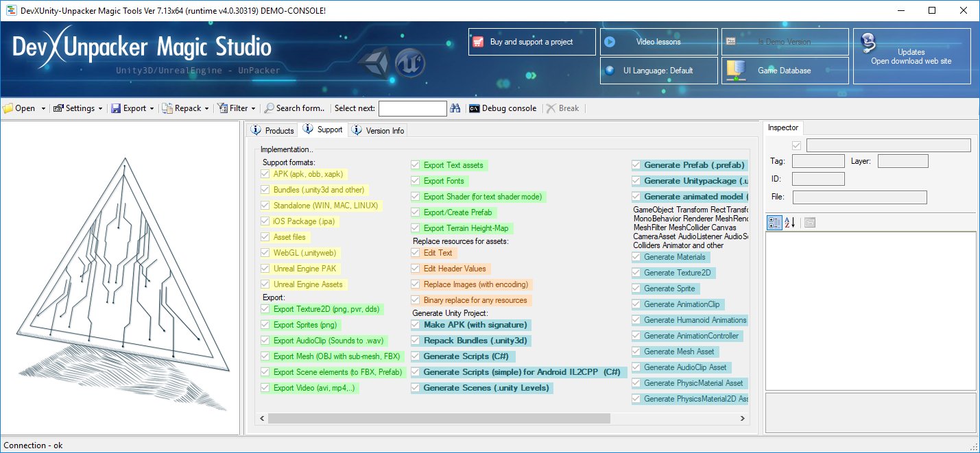Toggle the Generate Materials checkbox
Image resolution: width=980 pixels, height=453 pixels.
pos(636,257)
